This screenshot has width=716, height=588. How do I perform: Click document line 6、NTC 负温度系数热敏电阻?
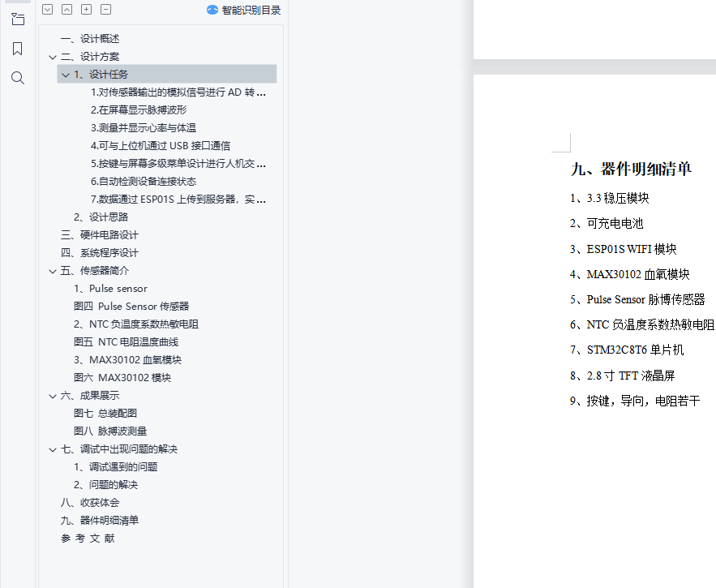pos(642,324)
